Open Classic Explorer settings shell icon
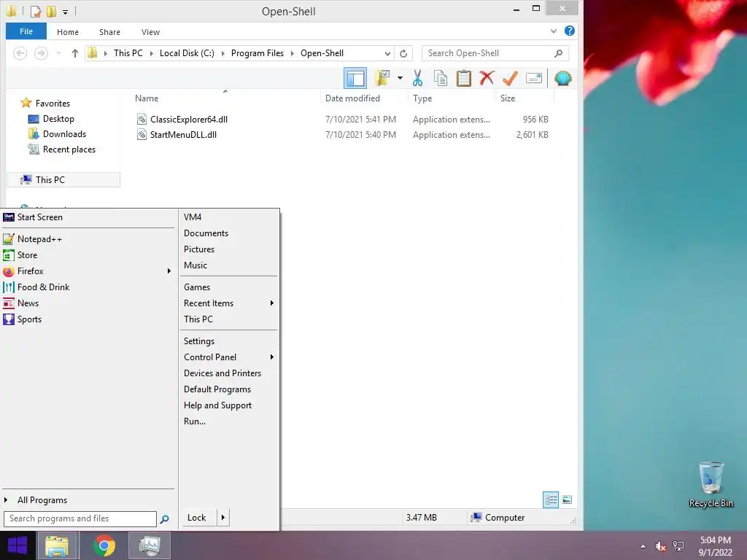 562,78
